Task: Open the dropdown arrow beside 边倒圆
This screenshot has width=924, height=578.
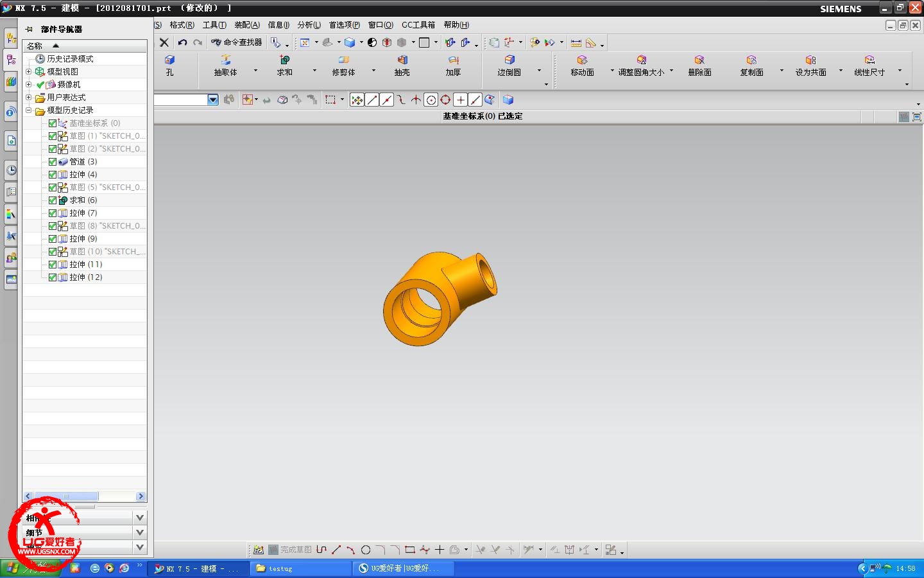Action: click(x=539, y=70)
